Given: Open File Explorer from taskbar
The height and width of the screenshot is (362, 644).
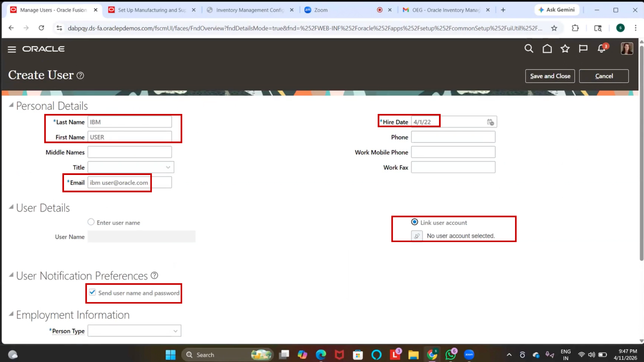Looking at the screenshot, I should [413, 355].
